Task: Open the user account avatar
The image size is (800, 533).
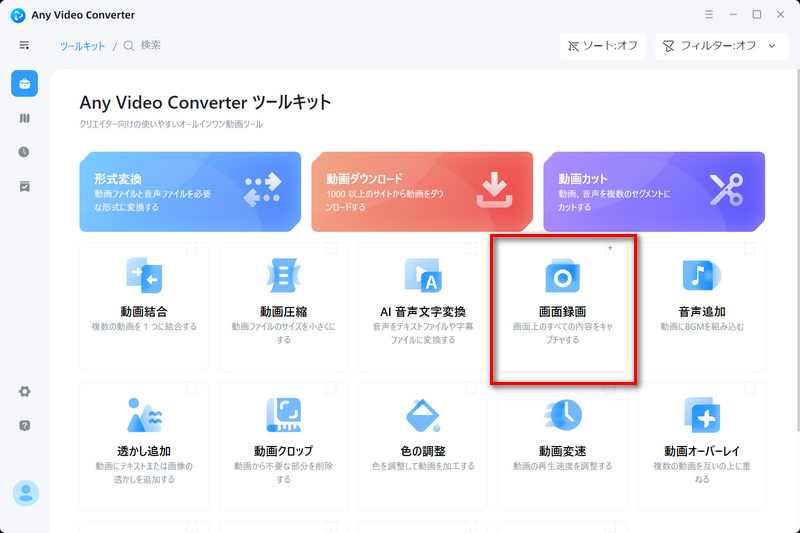Action: (x=26, y=493)
